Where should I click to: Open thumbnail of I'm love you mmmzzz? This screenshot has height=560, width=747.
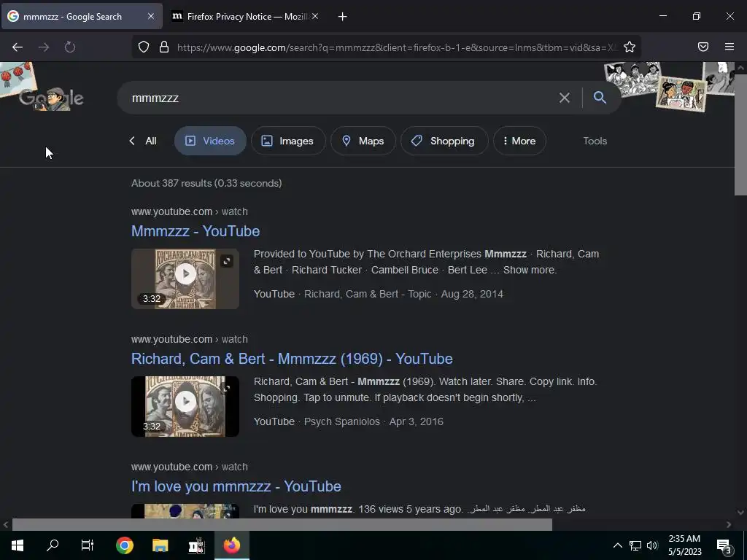pyautogui.click(x=185, y=511)
